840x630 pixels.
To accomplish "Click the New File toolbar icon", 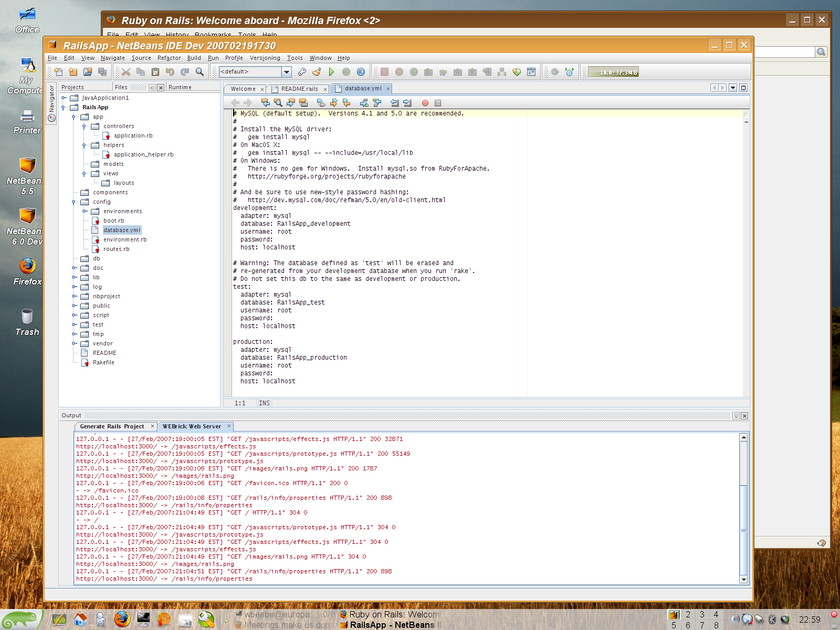I will pos(58,72).
